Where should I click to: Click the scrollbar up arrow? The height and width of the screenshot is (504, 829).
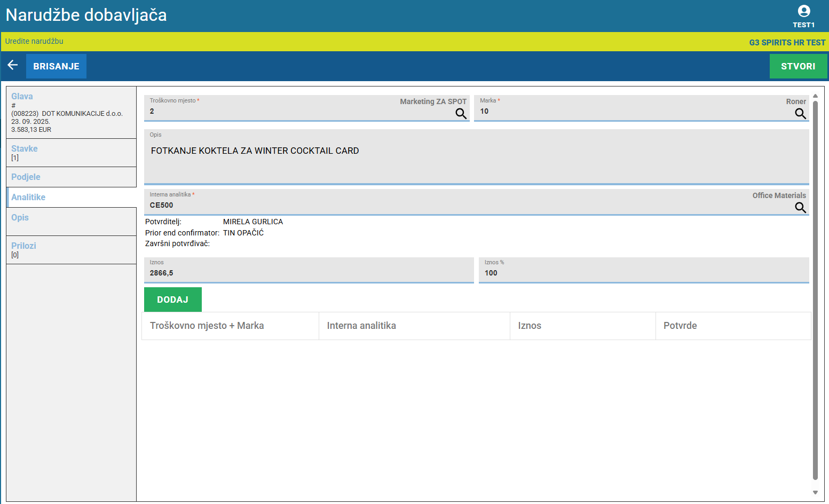coord(815,96)
